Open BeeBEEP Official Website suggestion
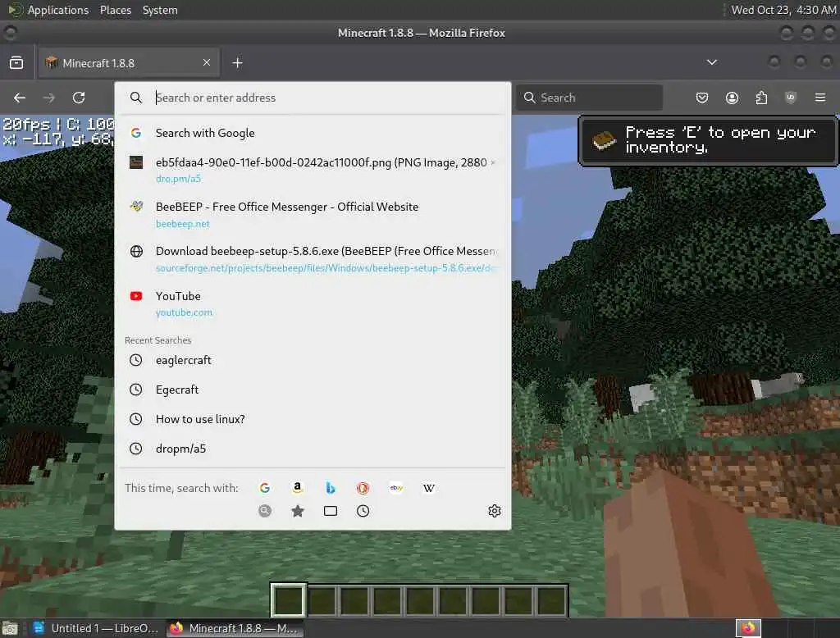840x638 pixels. coord(313,214)
